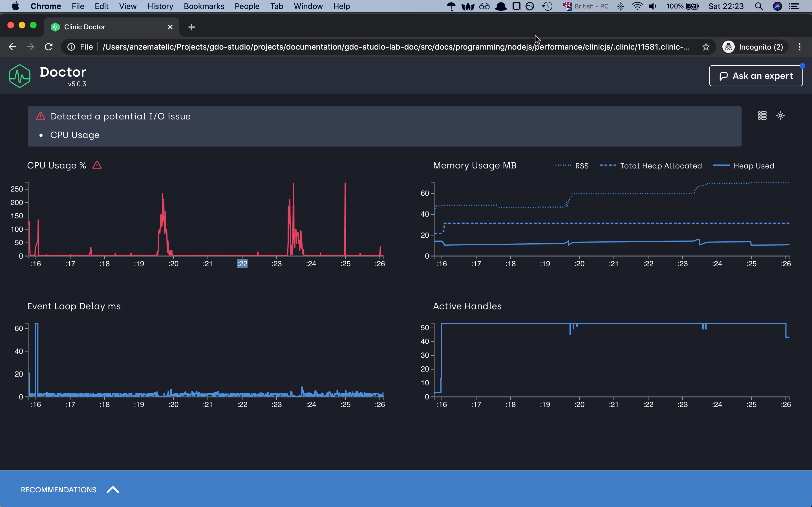Screen dimensions: 812x507
Task: Expand the Recommendations panel chevron
Action: point(113,490)
